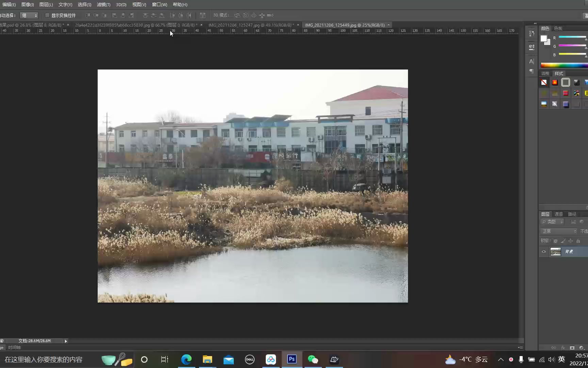Pick a color from the spectrum ramp

[564, 65]
